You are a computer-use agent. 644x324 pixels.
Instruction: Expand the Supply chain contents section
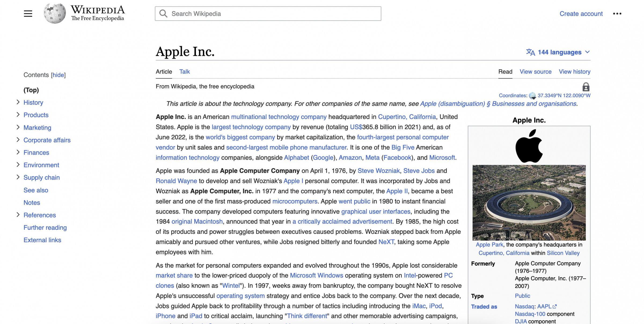18,177
